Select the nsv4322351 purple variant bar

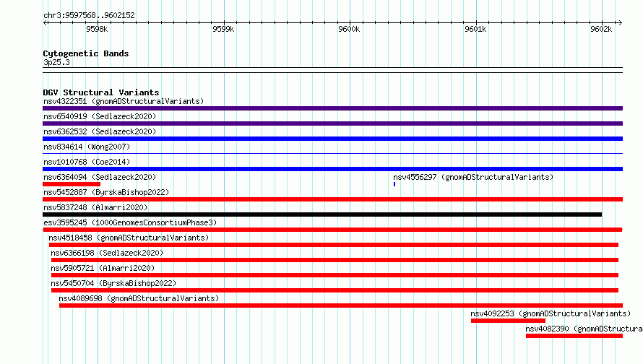pyautogui.click(x=332, y=108)
